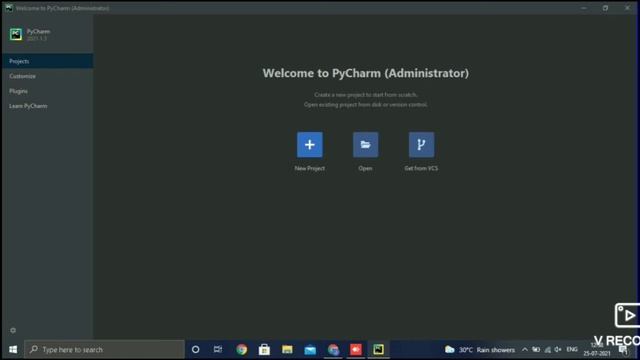
Task: Open Microsoft Store from taskbar
Action: tap(264, 350)
